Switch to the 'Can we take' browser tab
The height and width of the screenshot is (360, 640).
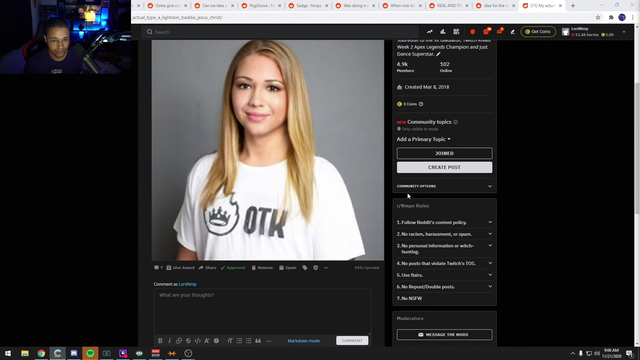(x=214, y=6)
